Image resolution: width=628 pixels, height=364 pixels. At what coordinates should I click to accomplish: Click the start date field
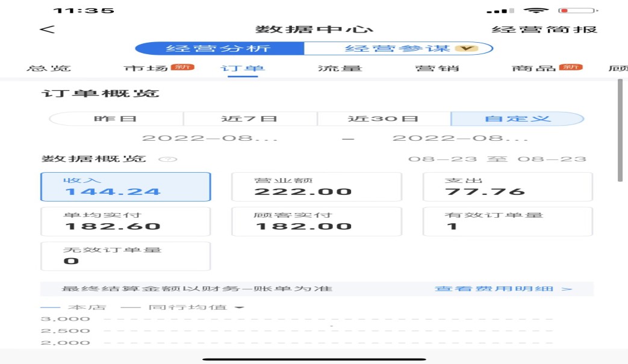[x=210, y=138]
